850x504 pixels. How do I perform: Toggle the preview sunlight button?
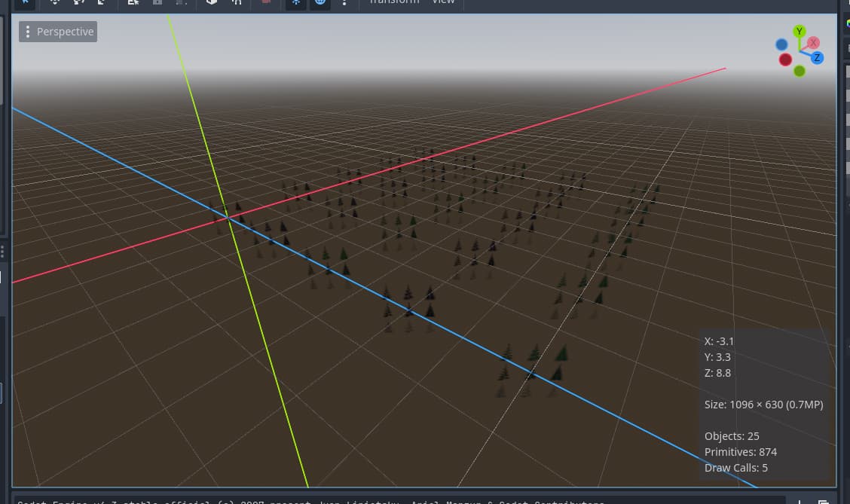296,3
